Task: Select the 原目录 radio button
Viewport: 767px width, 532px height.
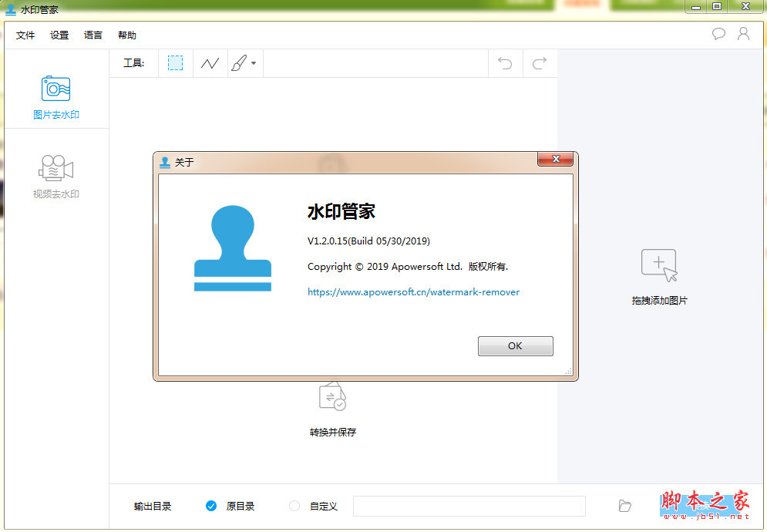Action: (210, 506)
